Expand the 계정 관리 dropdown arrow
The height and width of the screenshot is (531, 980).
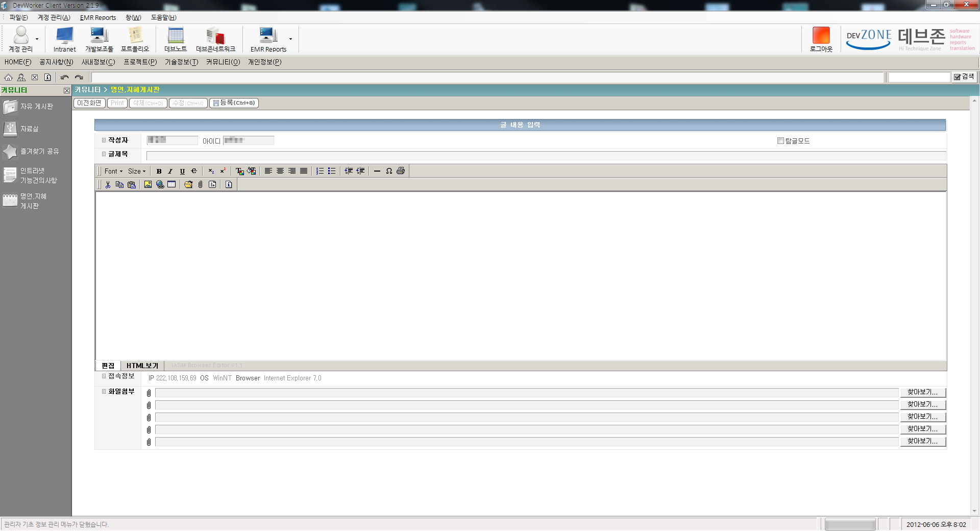[x=37, y=39]
